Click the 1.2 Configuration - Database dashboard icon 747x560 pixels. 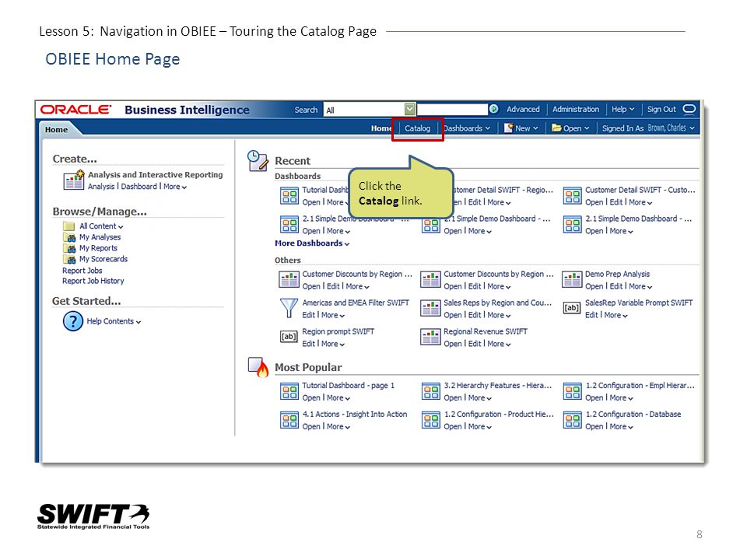572,420
